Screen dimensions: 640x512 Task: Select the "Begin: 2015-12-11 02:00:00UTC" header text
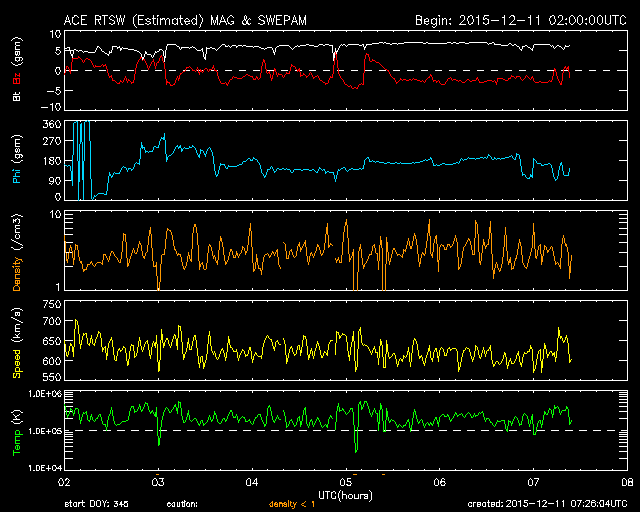[x=521, y=20]
